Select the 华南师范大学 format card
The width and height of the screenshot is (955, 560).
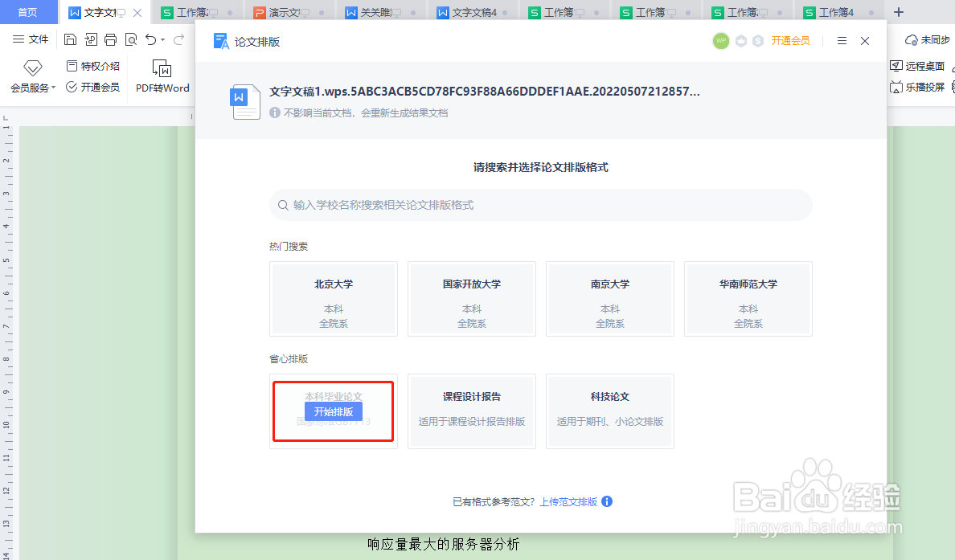click(x=748, y=299)
